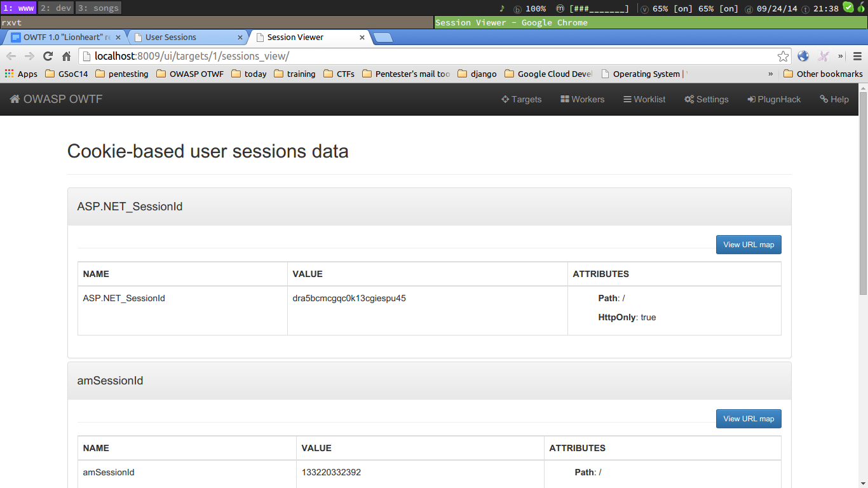The height and width of the screenshot is (488, 868).
Task: Click the amSessionId panel heading
Action: (430, 381)
